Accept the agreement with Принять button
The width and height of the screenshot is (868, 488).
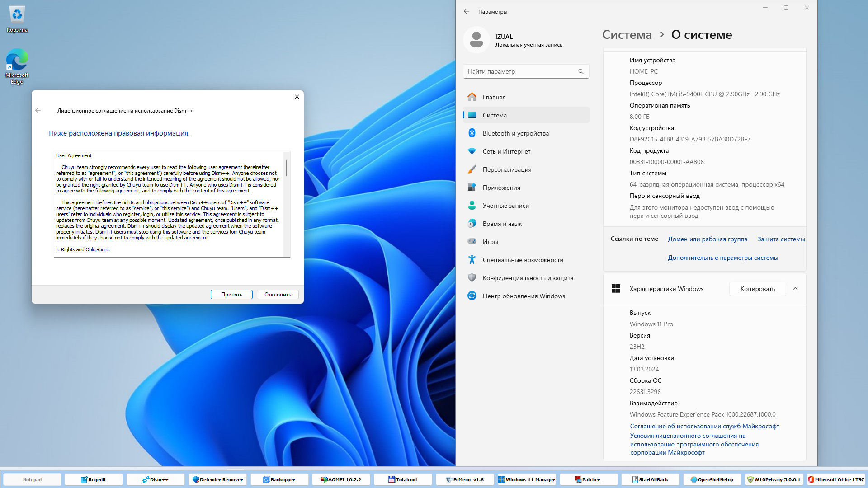[x=231, y=294]
